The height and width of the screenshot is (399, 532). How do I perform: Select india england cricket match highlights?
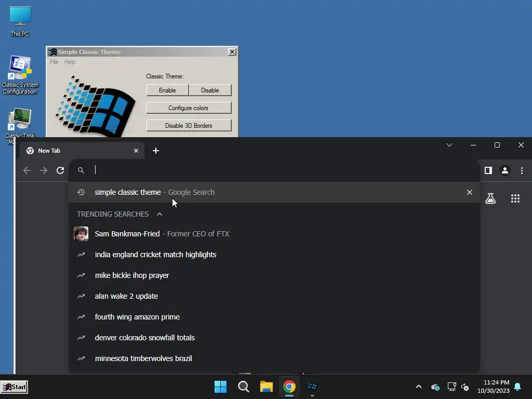[274, 255]
